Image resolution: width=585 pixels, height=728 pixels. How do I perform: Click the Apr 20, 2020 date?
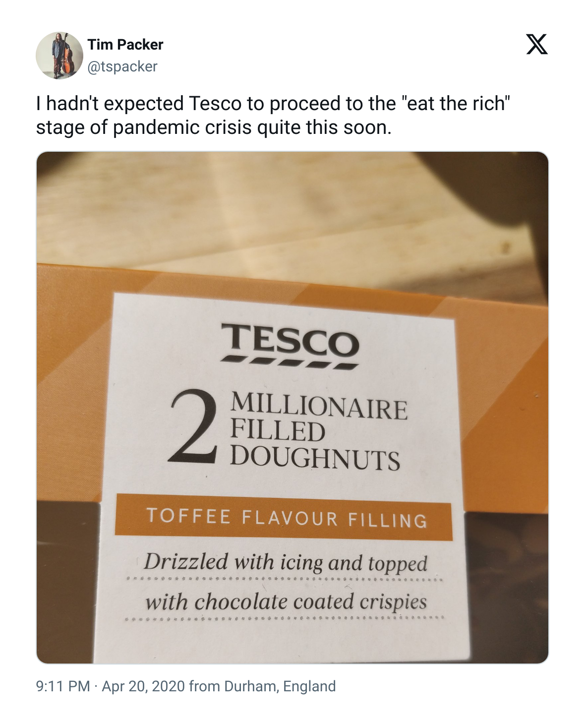point(143,686)
